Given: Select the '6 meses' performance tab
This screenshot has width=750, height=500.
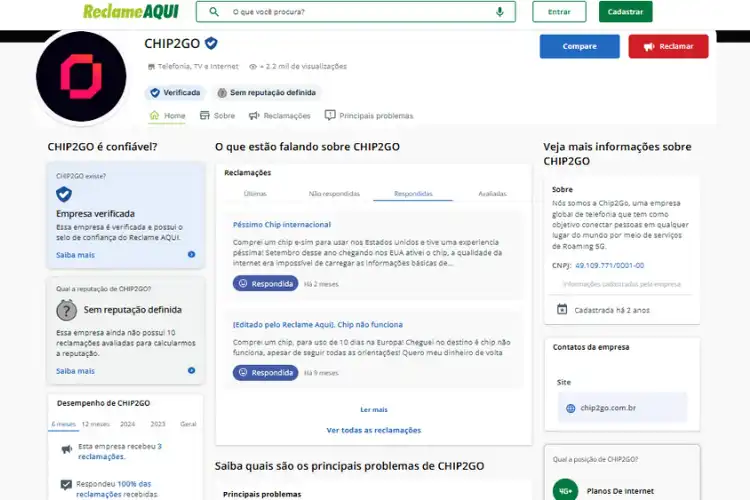Looking at the screenshot, I should click(x=64, y=424).
